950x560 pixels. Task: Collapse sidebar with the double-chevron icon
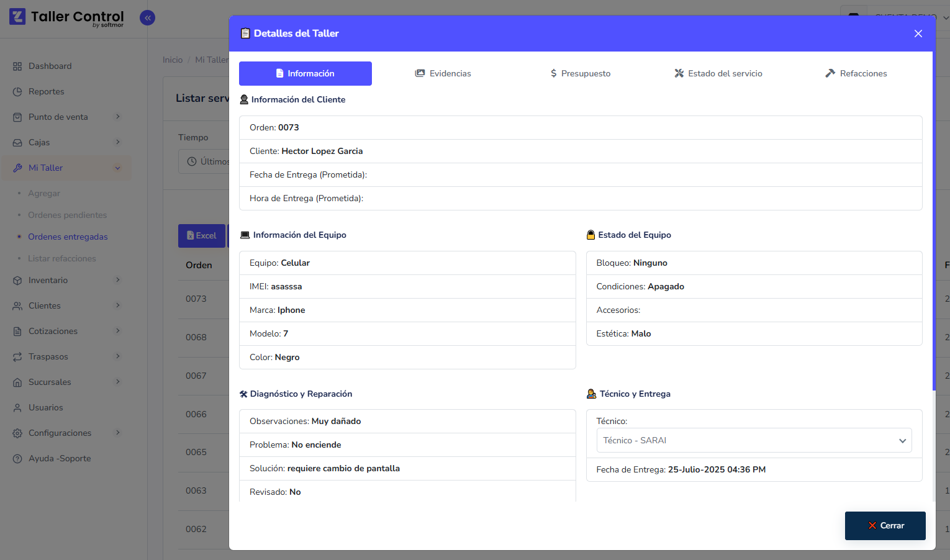click(x=147, y=18)
